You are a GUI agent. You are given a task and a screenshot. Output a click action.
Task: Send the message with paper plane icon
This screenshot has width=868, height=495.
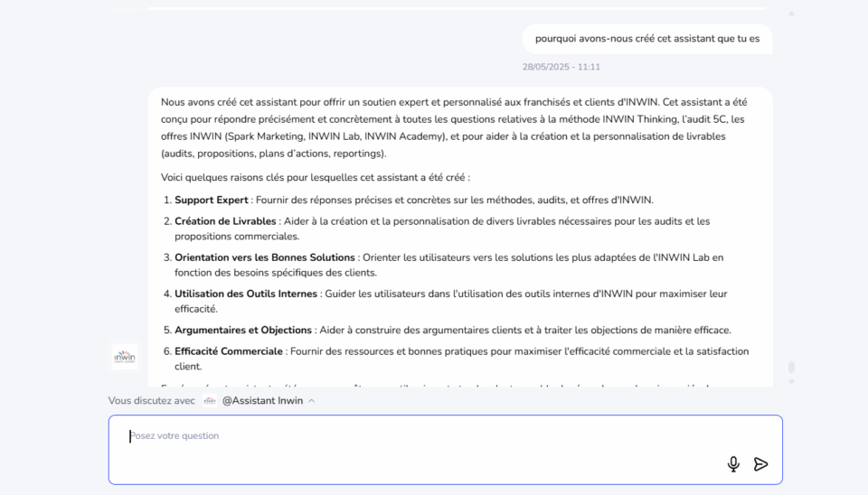coord(760,464)
